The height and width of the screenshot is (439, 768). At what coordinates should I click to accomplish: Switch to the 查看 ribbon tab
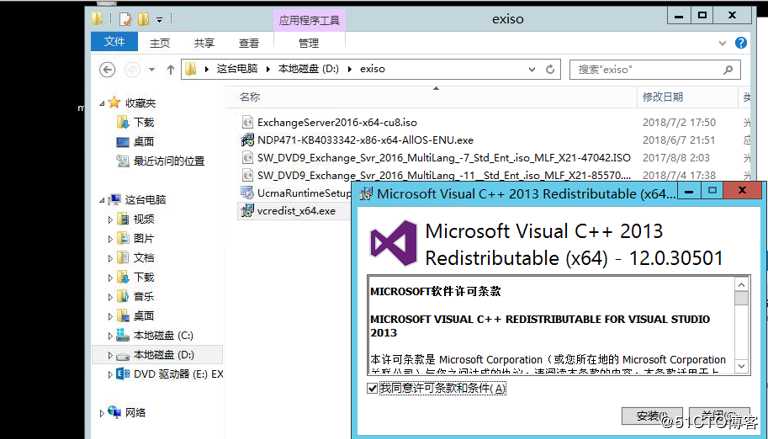pos(249,43)
